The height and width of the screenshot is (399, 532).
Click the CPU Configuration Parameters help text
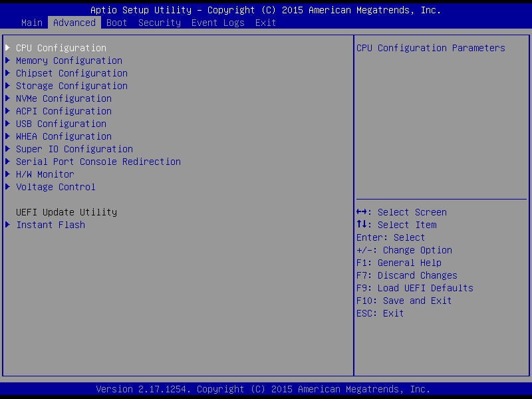(x=431, y=48)
